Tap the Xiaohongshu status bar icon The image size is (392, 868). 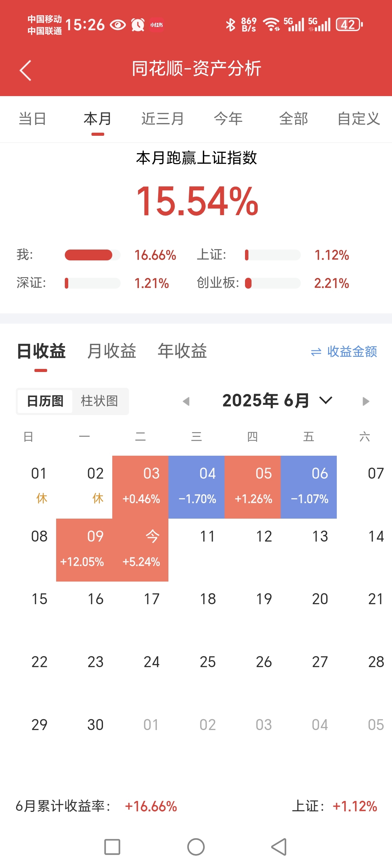(x=156, y=24)
